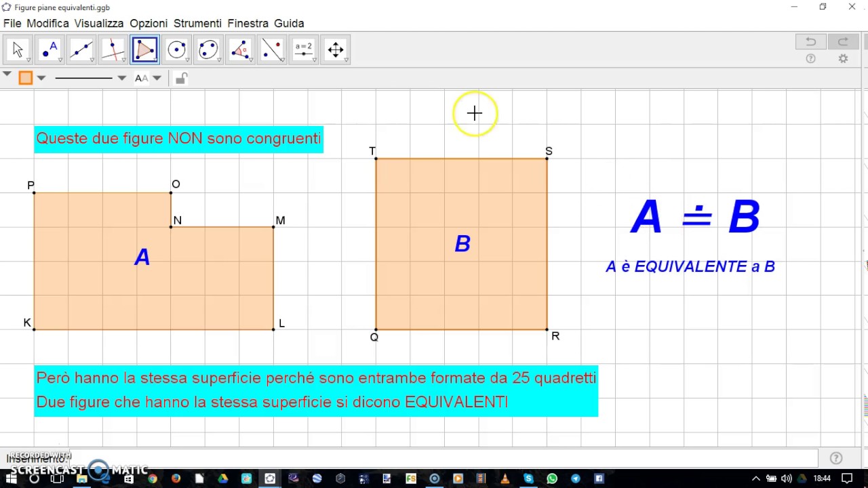The image size is (868, 488).
Task: Click the text size AA icon
Action: (x=141, y=78)
